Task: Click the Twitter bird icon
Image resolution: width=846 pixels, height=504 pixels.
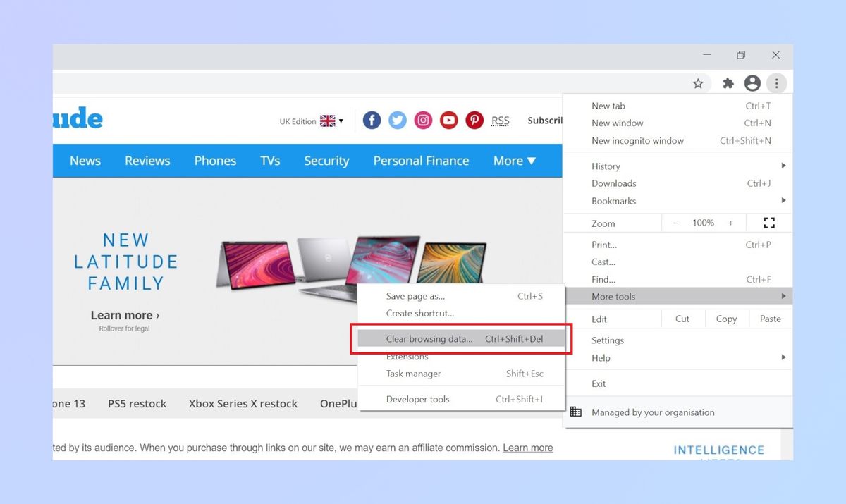Action: pos(397,120)
